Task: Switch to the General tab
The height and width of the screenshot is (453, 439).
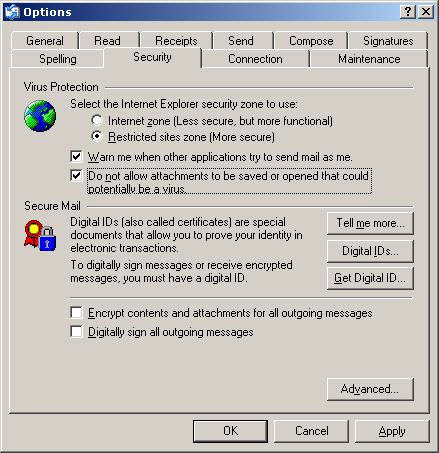Action: click(x=45, y=41)
